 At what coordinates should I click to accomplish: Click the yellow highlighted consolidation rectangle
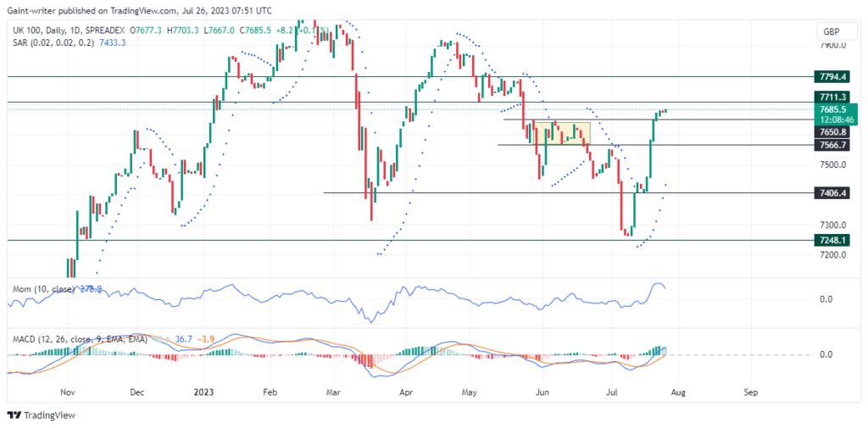click(562, 133)
